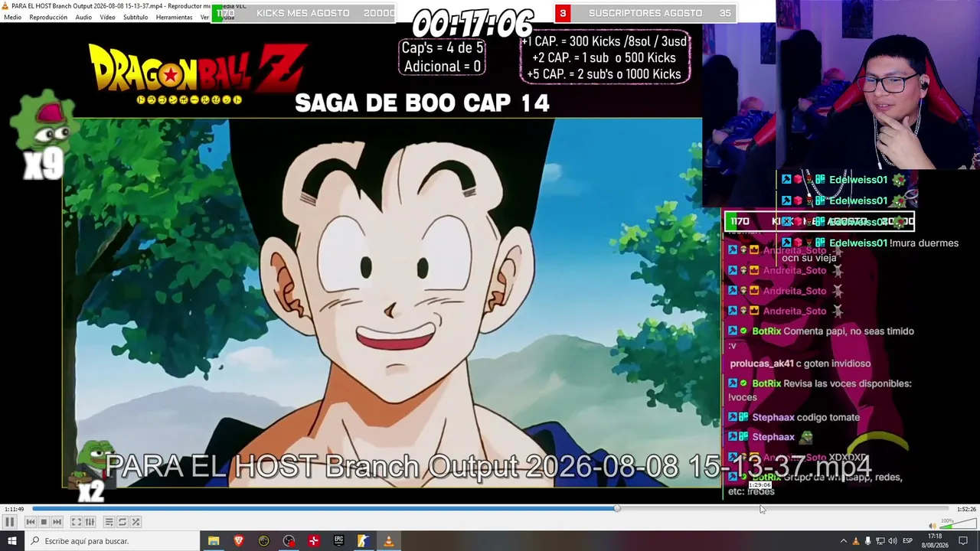Click the seek bar to change playback position
Screen dimensions: 980x551
coord(490,509)
